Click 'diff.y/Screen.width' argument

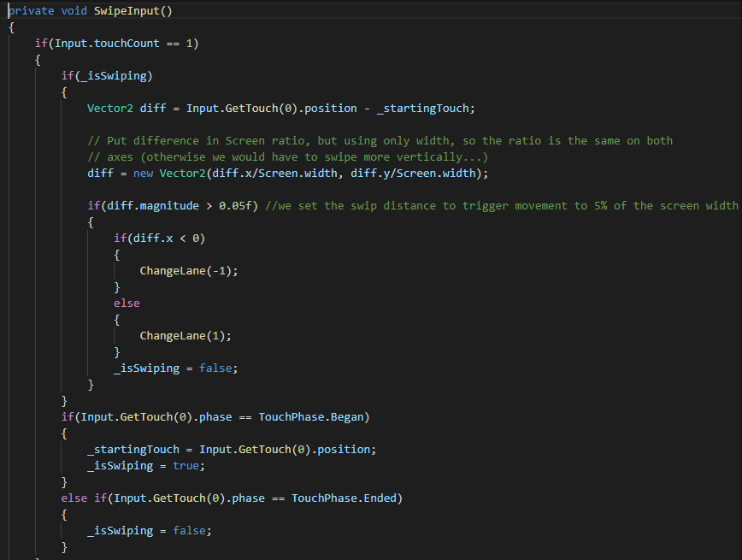(413, 174)
